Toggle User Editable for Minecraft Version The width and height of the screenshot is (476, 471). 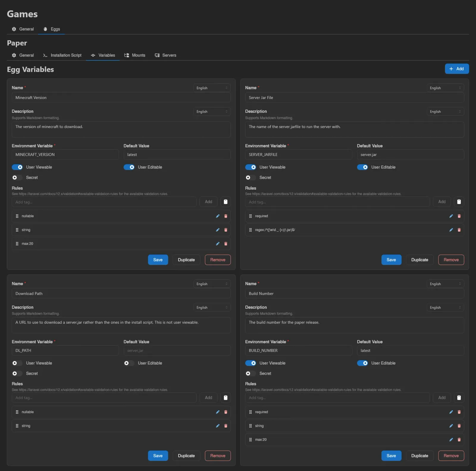[x=129, y=167]
